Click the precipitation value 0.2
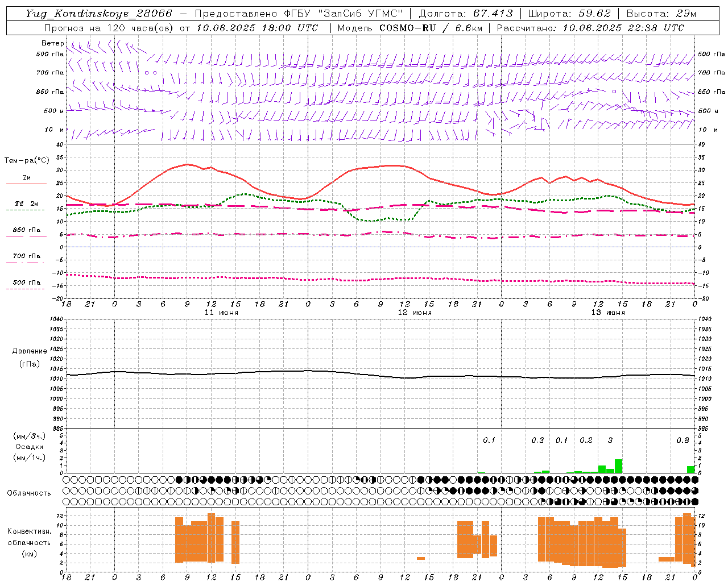Screen dimensions: 728x582 (x=586, y=440)
